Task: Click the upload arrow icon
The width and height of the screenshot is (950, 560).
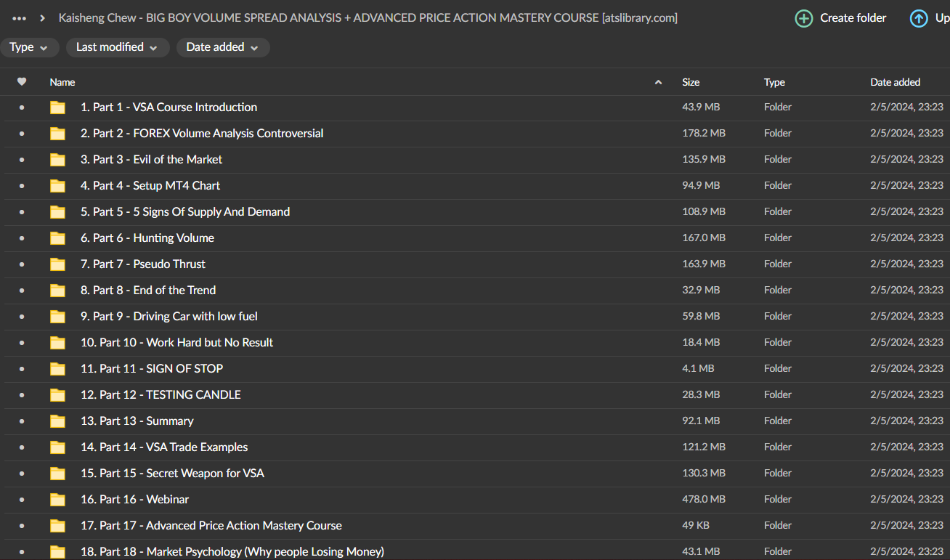Action: pyautogui.click(x=919, y=18)
